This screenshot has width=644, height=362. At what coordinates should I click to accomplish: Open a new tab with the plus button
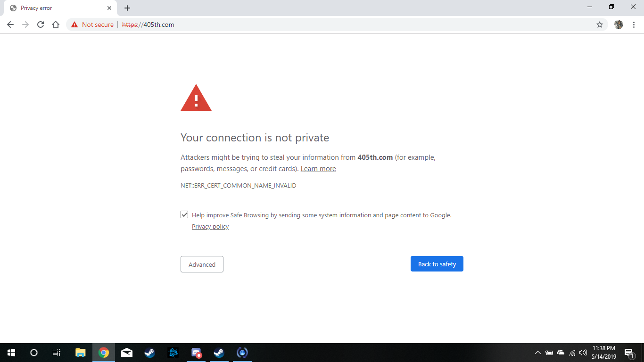pyautogui.click(x=127, y=8)
